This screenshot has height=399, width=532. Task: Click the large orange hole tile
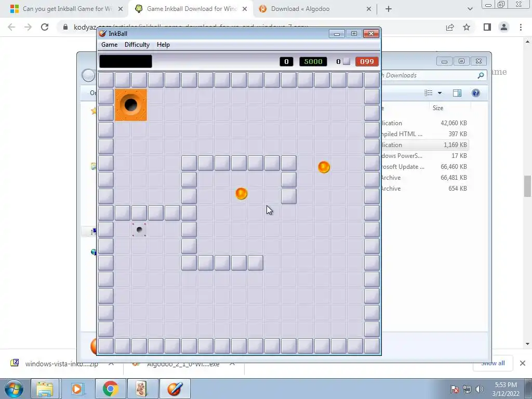[131, 105]
